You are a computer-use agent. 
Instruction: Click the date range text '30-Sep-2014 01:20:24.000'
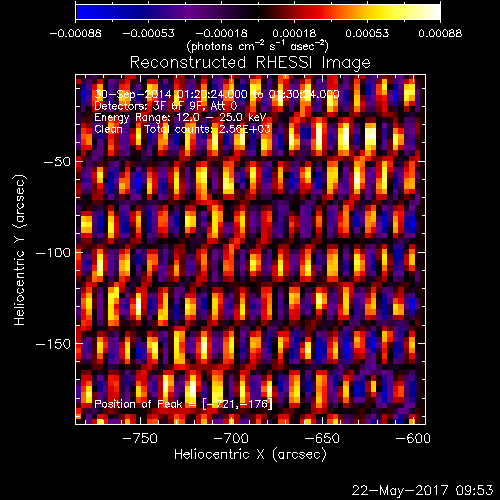click(171, 94)
